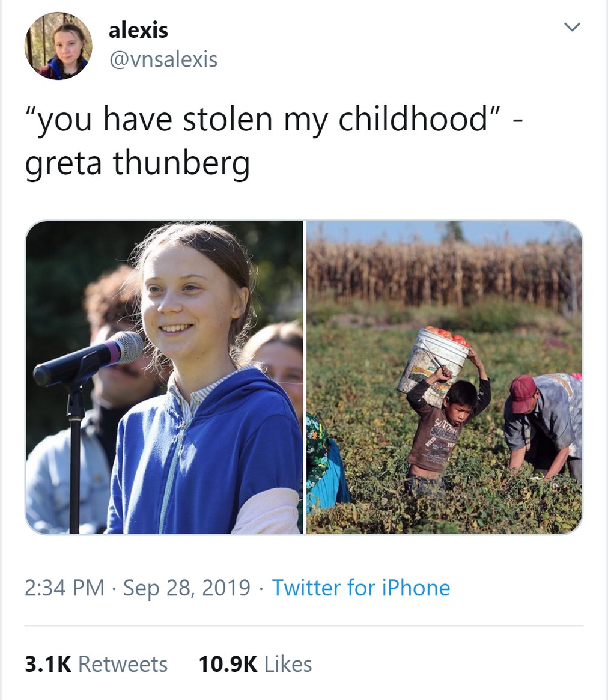Expand the tweet options chevron

pyautogui.click(x=573, y=28)
